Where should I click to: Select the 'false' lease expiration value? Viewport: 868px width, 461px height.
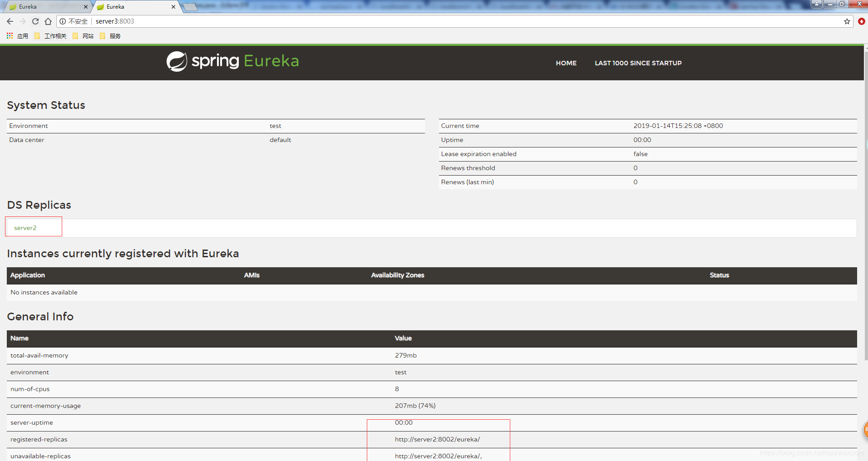(x=641, y=154)
